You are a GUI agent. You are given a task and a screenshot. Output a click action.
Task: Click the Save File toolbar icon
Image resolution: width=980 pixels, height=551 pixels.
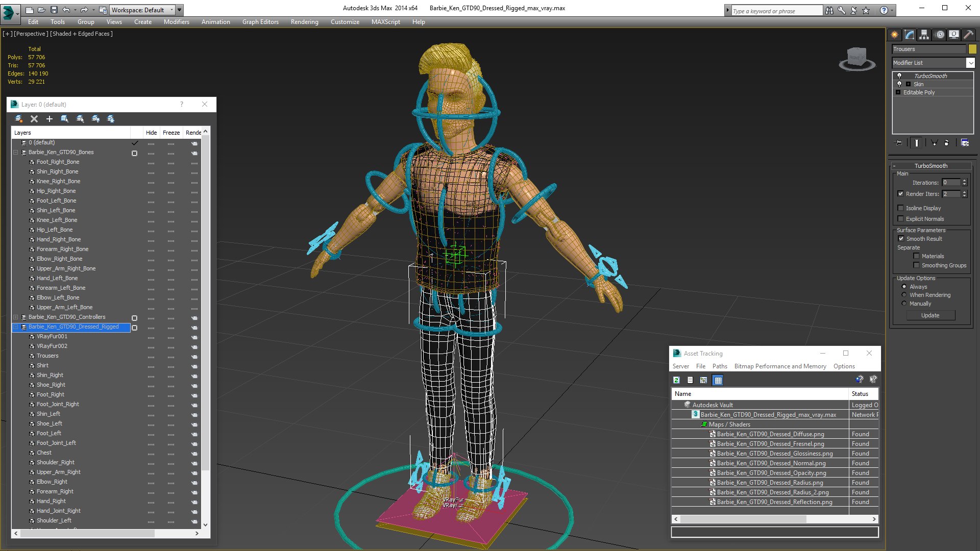click(54, 10)
